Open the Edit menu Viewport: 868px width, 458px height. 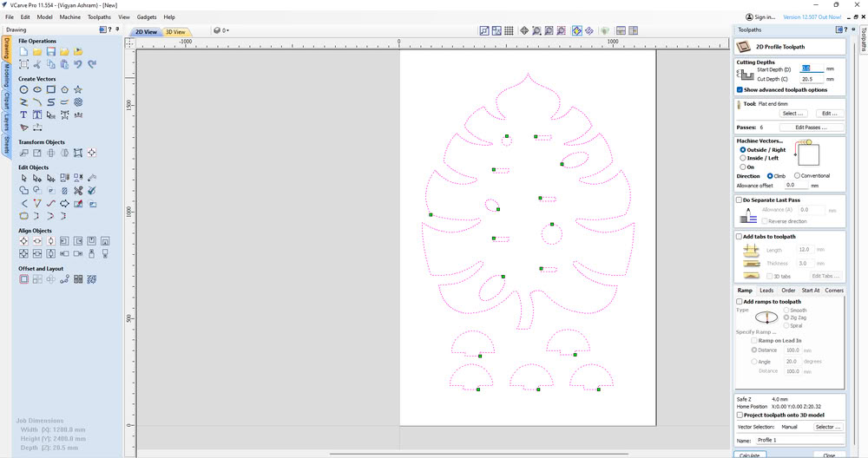(25, 17)
